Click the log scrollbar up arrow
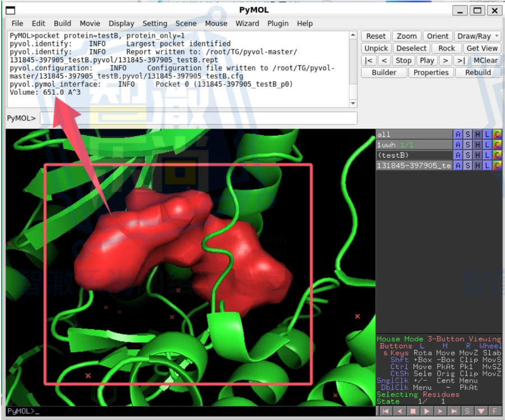505x420 pixels. (x=353, y=35)
